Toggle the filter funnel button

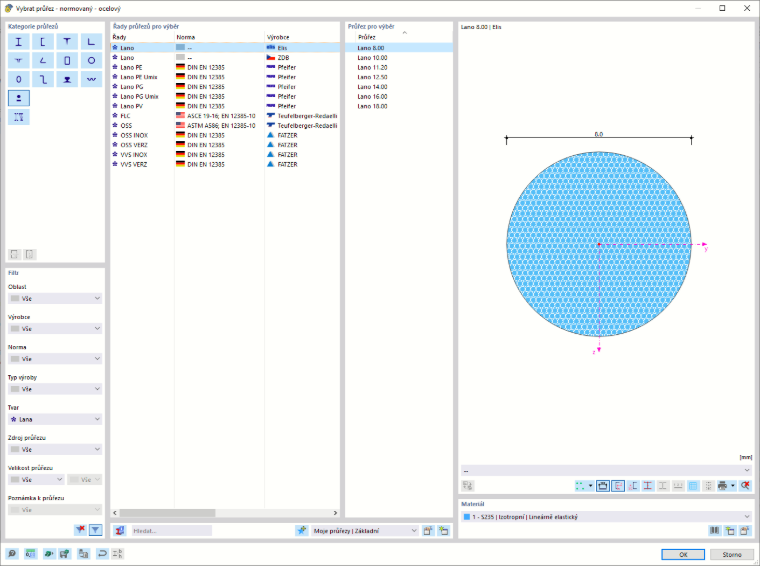(95, 530)
